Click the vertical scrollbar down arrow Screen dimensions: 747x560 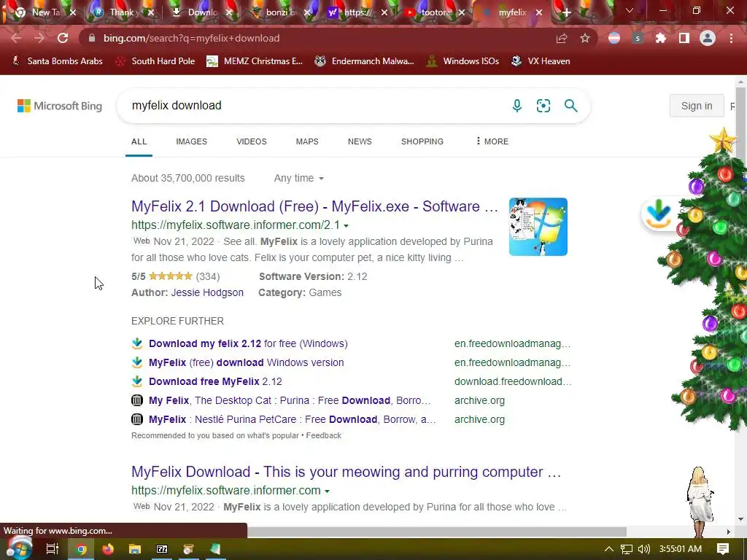click(x=740, y=519)
